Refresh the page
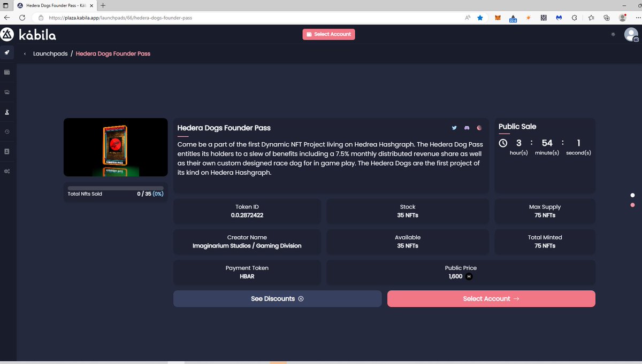 click(22, 18)
